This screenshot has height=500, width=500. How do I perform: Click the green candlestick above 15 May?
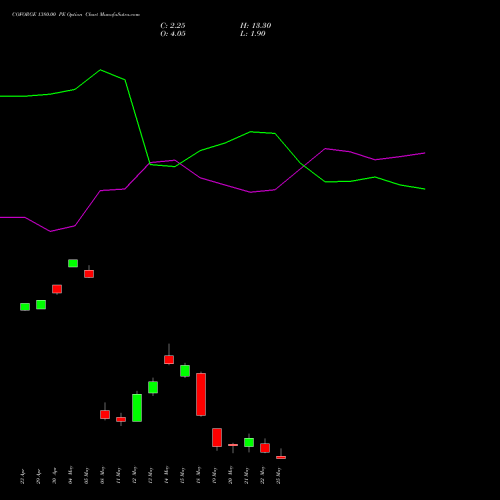pos(185,371)
